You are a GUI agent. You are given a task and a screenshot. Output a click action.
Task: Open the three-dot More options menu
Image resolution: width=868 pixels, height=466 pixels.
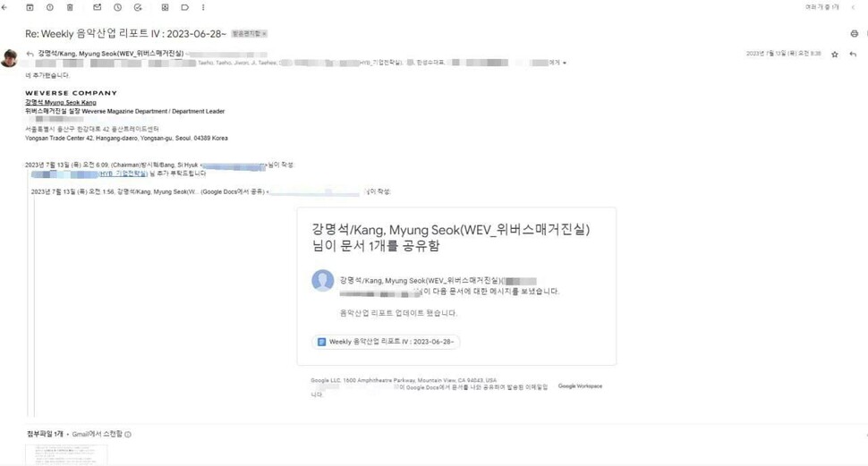coord(203,7)
